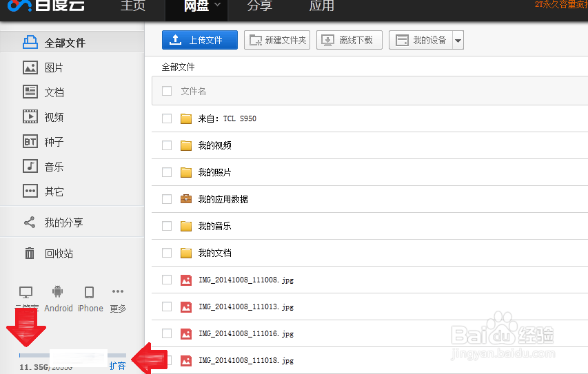Click image icon of IMG_20141008_111013.jpg
The width and height of the screenshot is (588, 374).
click(x=186, y=307)
